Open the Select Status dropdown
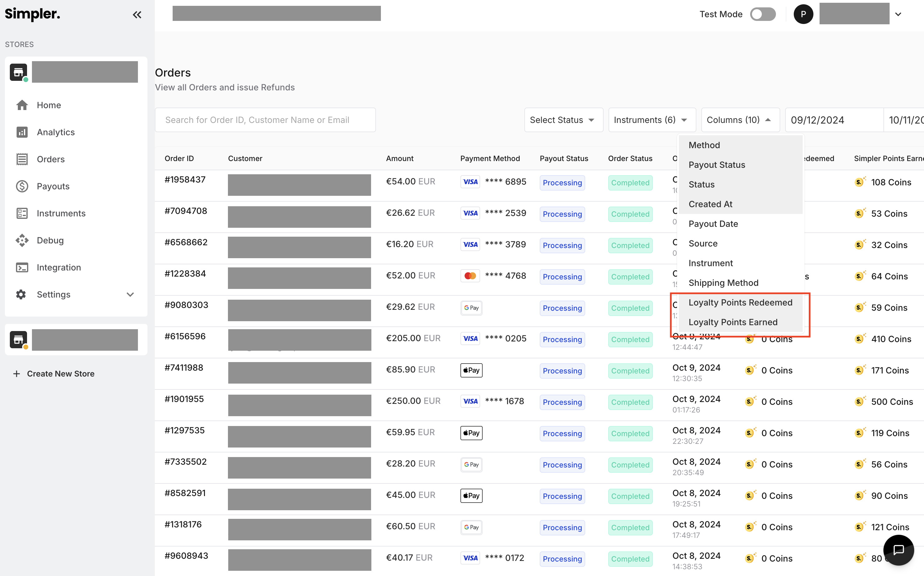Viewport: 924px width, 576px height. click(x=563, y=120)
